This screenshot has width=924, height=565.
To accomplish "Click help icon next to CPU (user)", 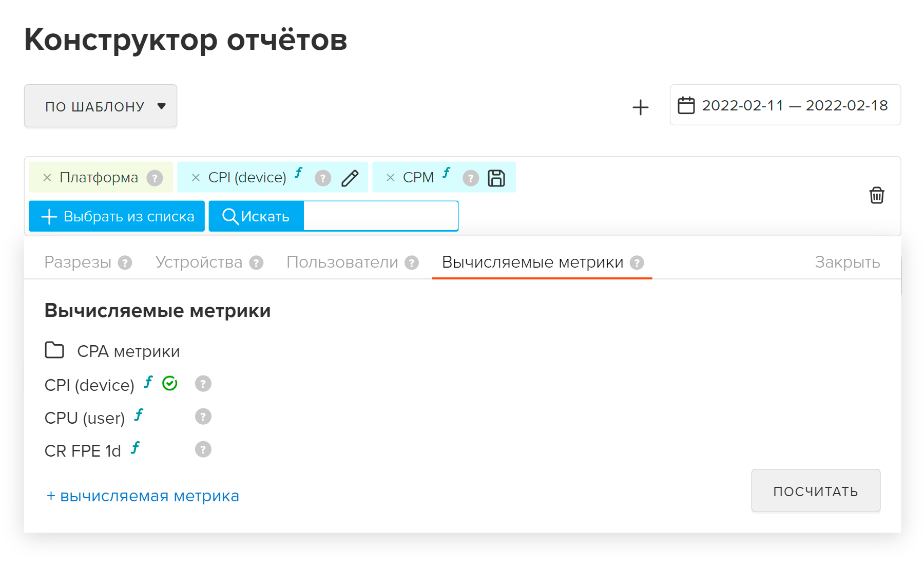I will (203, 417).
